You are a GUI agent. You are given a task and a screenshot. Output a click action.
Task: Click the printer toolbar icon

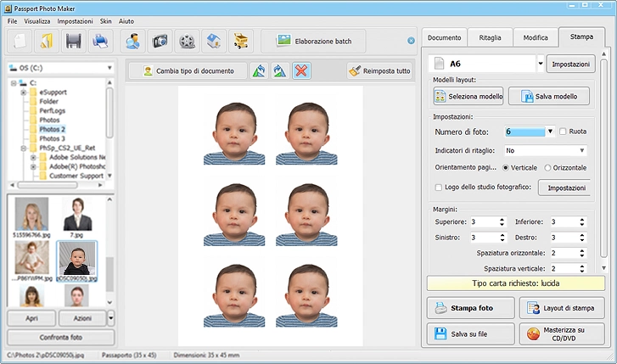pos(100,41)
